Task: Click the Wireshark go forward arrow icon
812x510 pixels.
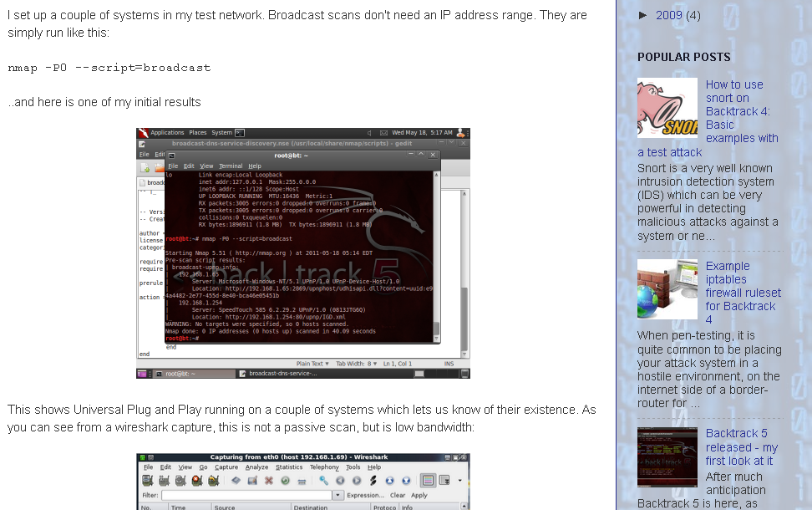Action: [357, 481]
